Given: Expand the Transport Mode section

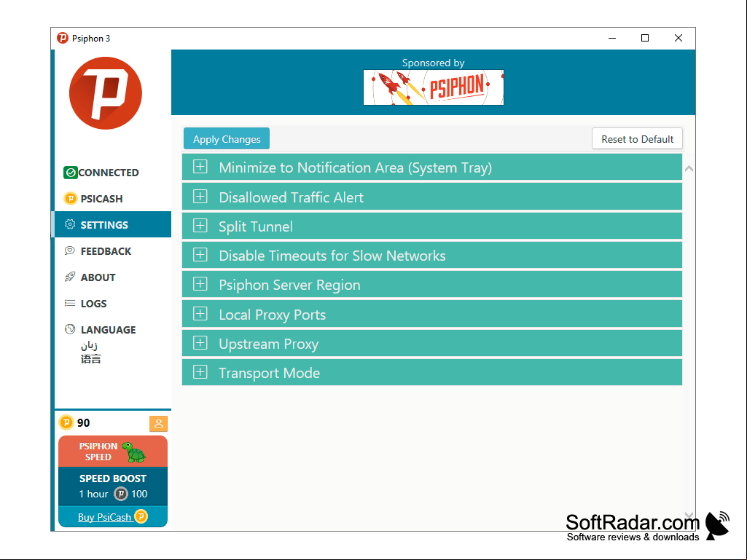Looking at the screenshot, I should (432, 372).
